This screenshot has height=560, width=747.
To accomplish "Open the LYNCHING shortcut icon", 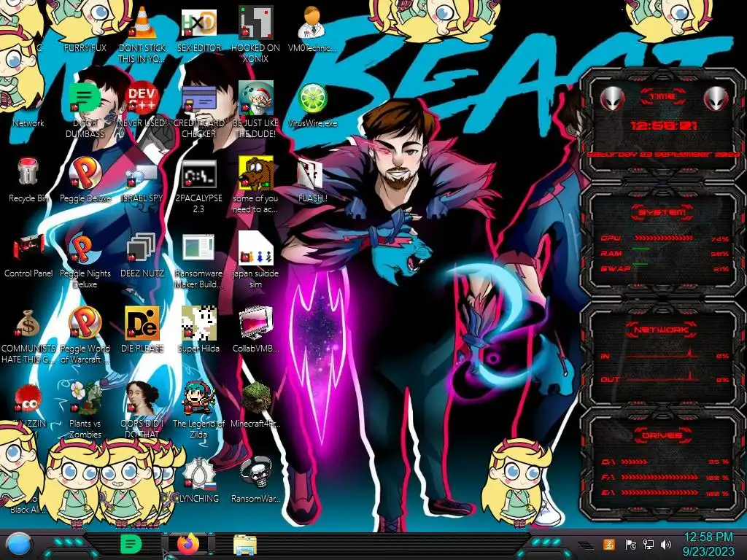I will click(x=199, y=473).
